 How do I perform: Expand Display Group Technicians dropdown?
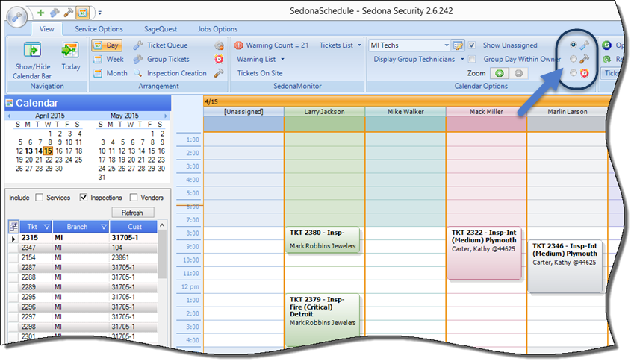(462, 60)
